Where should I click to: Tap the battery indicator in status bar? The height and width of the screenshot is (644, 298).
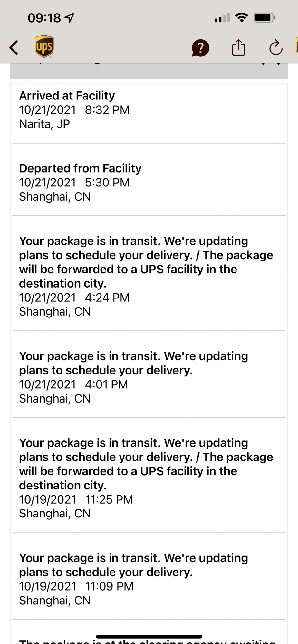tap(264, 17)
